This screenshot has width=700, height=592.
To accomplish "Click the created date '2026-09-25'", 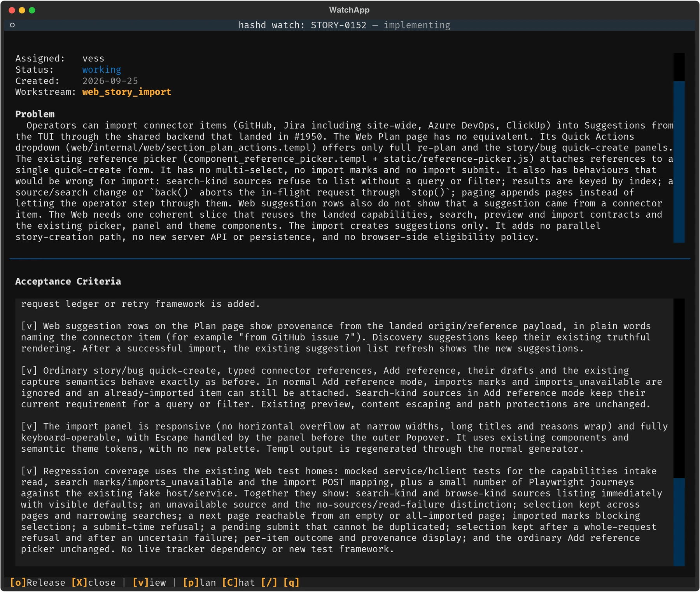I will coord(110,81).
